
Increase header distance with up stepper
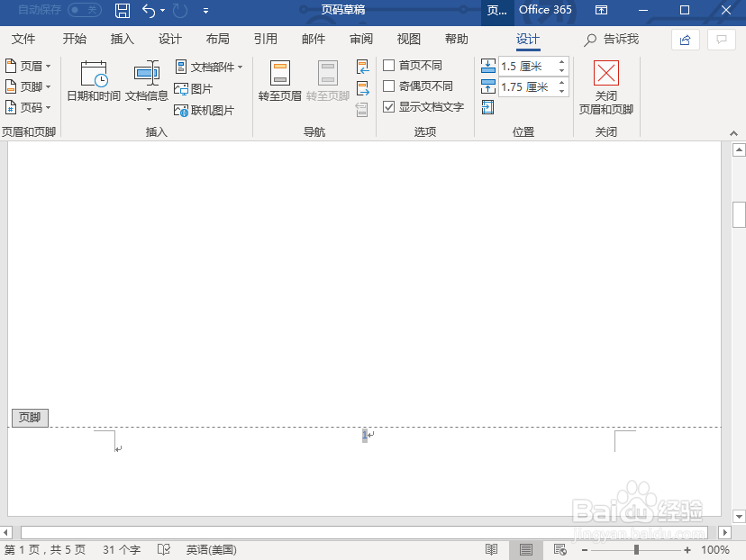[562, 62]
